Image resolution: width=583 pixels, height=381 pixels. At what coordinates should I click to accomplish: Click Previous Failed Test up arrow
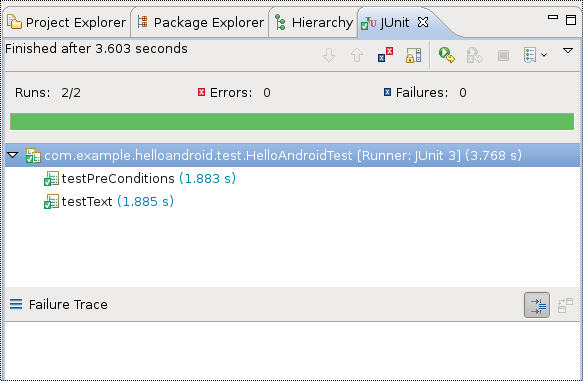click(357, 55)
